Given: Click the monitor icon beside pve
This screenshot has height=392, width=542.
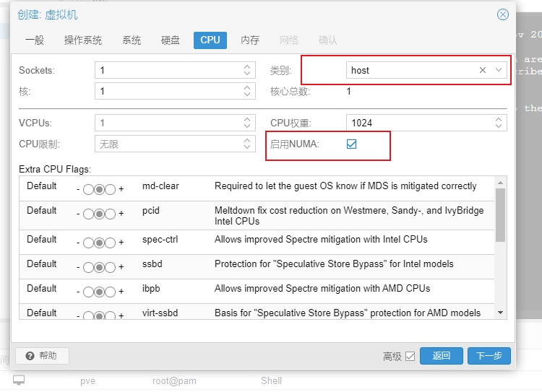Looking at the screenshot, I should tap(19, 380).
